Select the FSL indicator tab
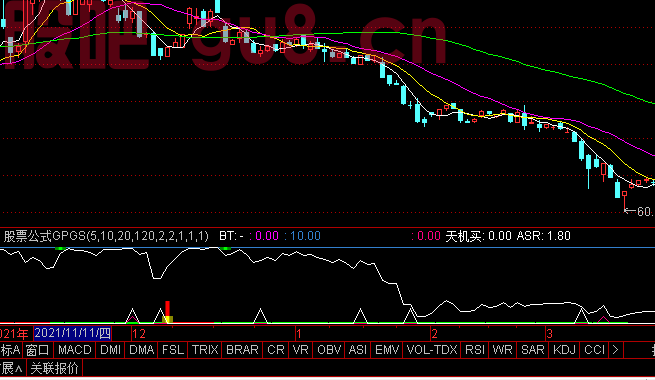 [173, 350]
